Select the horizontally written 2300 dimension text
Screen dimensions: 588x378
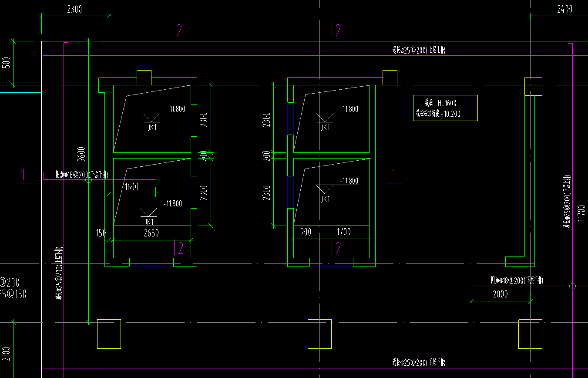point(74,10)
